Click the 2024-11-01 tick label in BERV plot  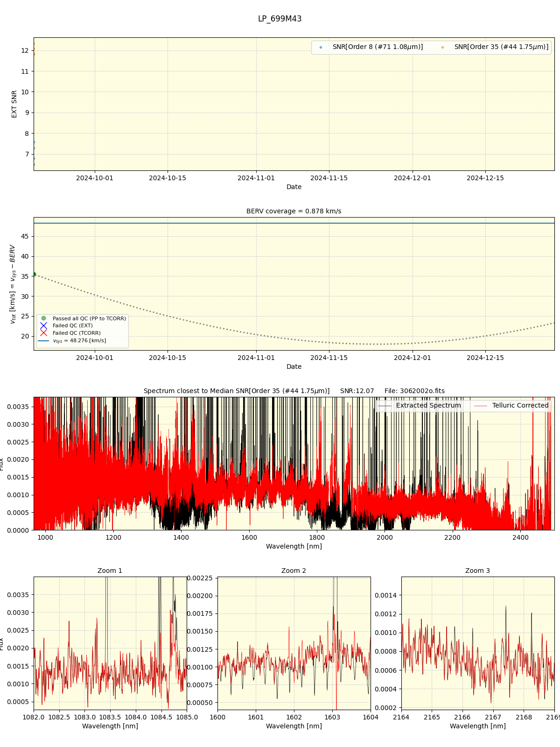[256, 358]
